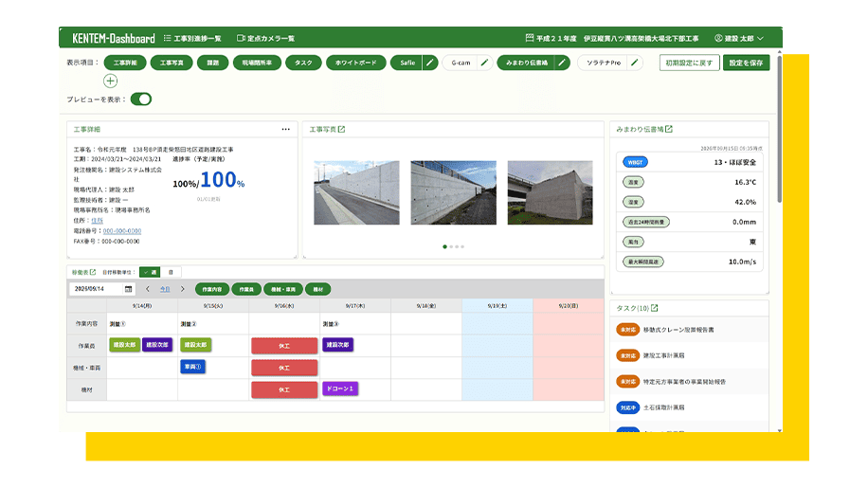Open the second concrete wall photo

coord(453,192)
